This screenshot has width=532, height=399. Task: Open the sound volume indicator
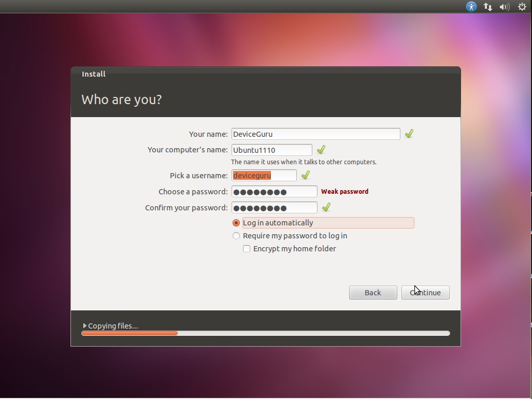coord(505,7)
